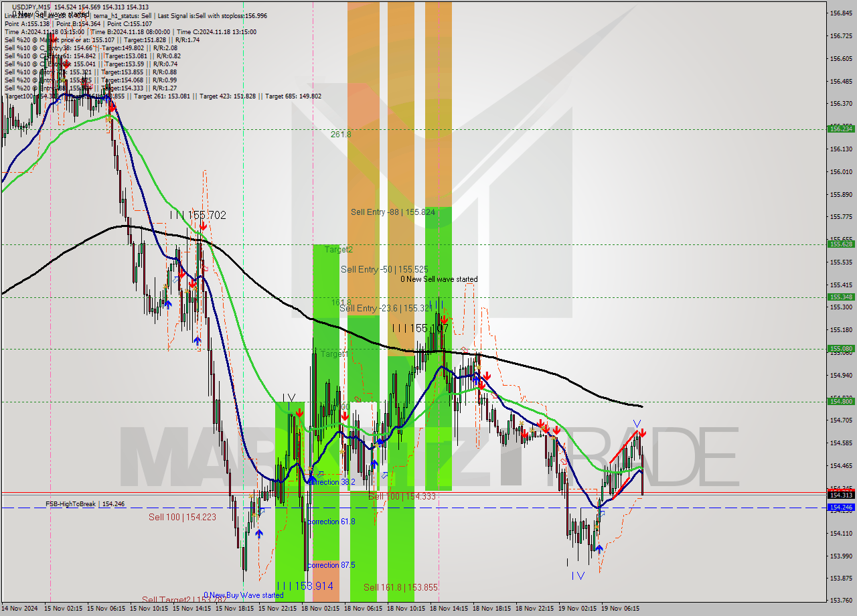Click the green 155.080 price tag
The height and width of the screenshot is (616, 857).
click(841, 348)
